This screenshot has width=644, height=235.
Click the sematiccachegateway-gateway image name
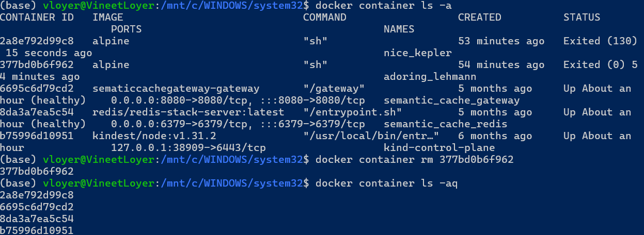[x=176, y=89]
